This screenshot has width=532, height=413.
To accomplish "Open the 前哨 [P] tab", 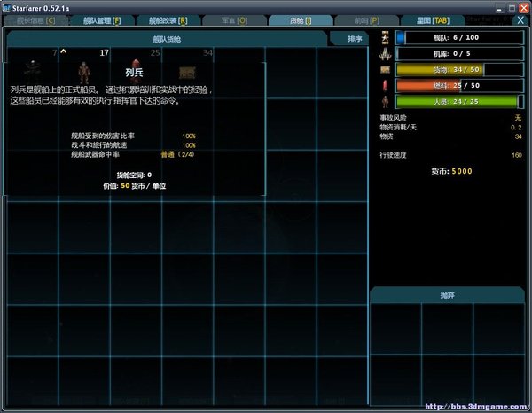I will pos(366,20).
